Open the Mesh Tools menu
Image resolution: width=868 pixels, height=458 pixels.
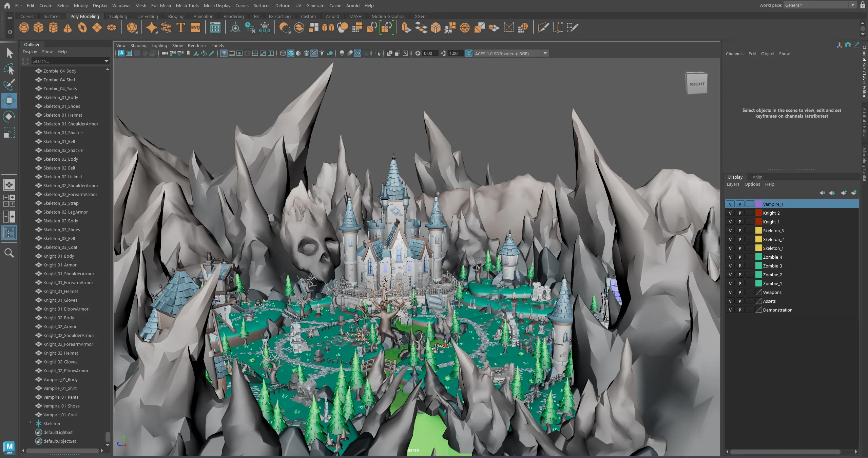point(187,5)
